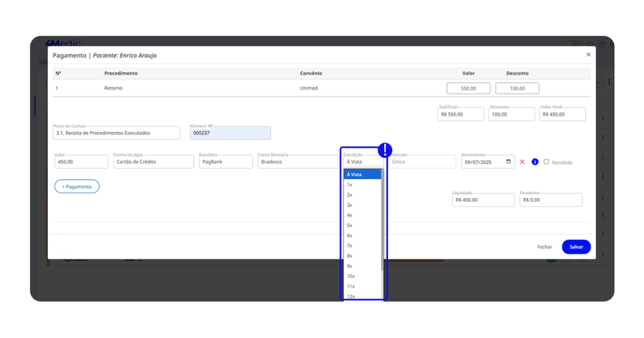Screen dimensions: 644x338
Task: Open the Intervalo dropdown showing Única
Action: point(422,162)
